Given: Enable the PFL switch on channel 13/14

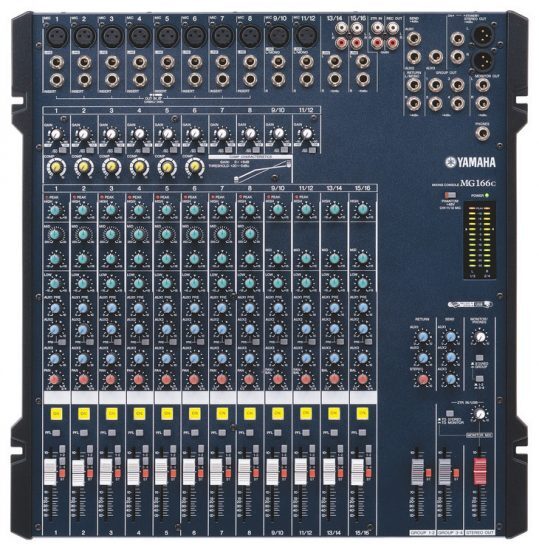Looking at the screenshot, I should [334, 433].
